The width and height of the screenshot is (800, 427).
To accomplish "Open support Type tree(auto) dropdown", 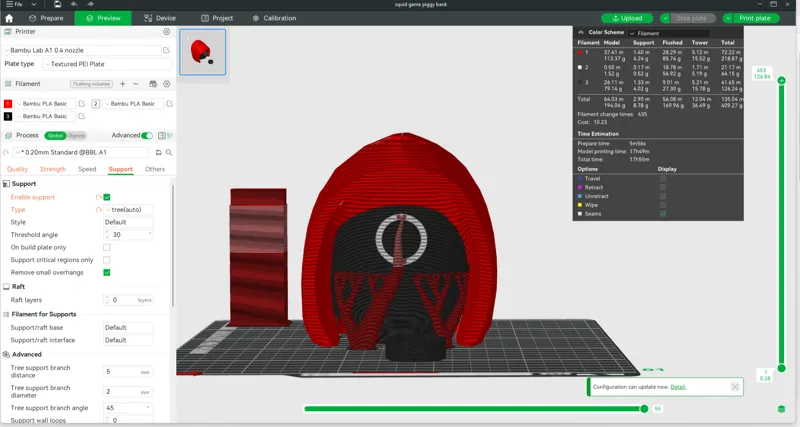I will tap(128, 210).
